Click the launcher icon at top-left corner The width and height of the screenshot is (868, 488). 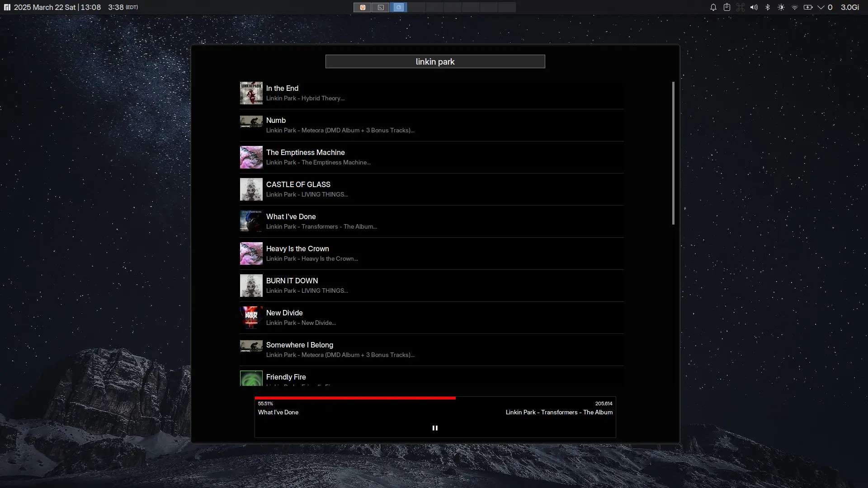[7, 7]
